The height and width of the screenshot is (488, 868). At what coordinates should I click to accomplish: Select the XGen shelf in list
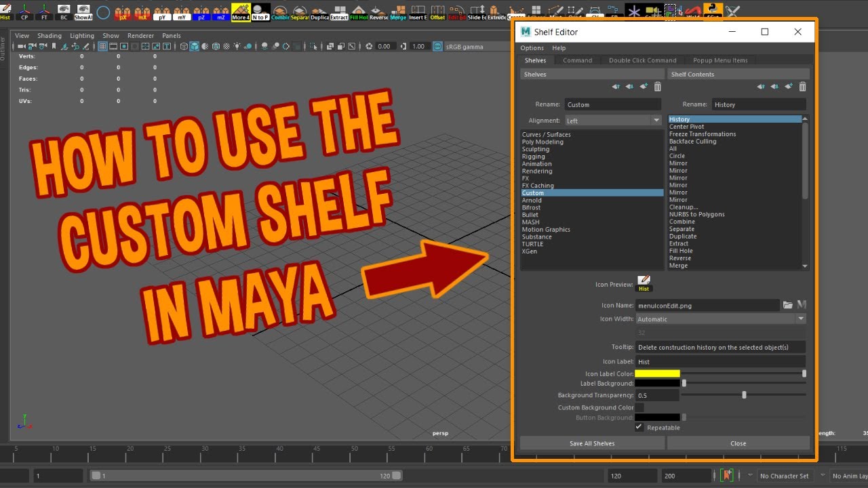[591, 251]
